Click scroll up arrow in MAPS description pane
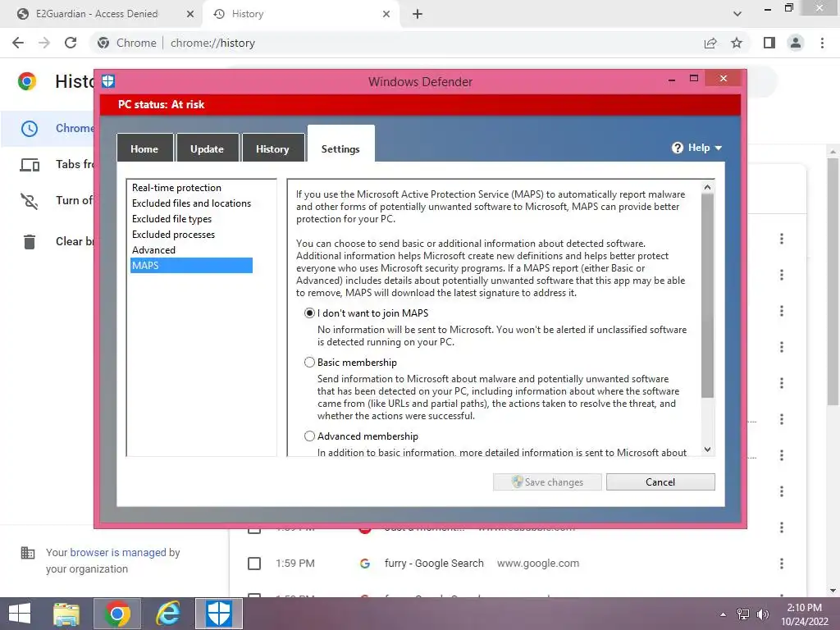This screenshot has height=630, width=840. pos(707,187)
